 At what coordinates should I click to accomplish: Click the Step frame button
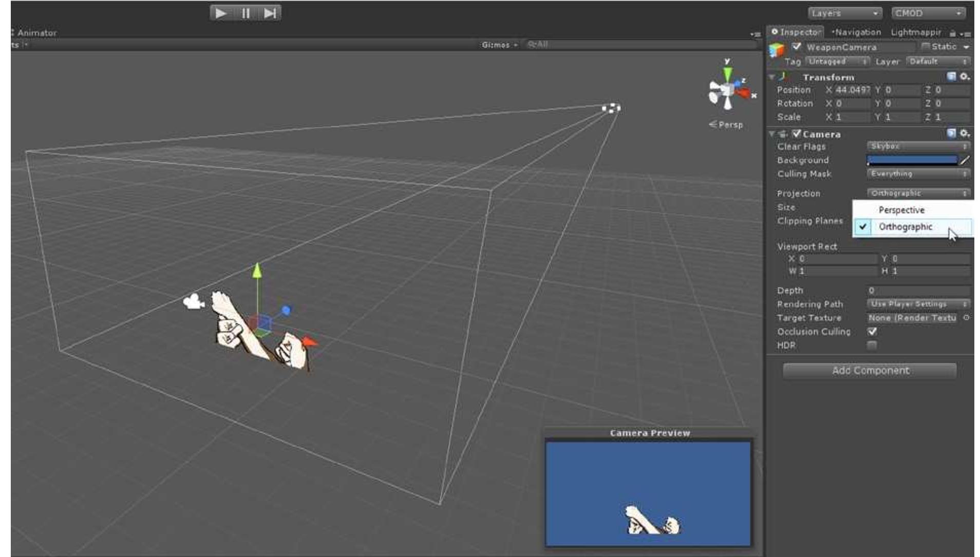pyautogui.click(x=270, y=13)
